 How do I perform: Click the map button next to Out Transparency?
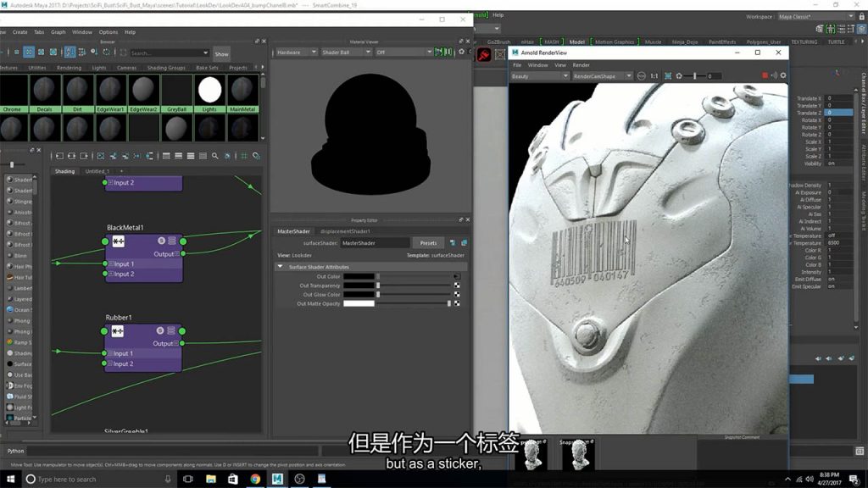tap(457, 286)
